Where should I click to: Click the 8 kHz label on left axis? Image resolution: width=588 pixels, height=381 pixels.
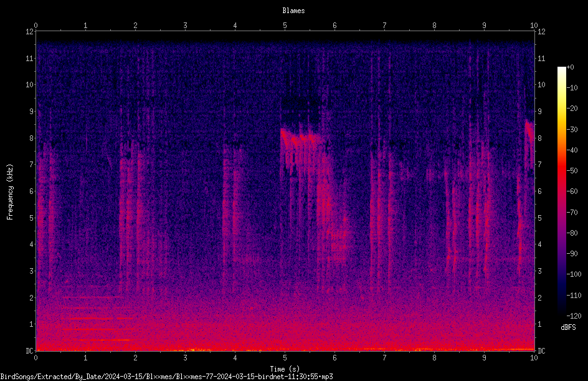click(31, 138)
